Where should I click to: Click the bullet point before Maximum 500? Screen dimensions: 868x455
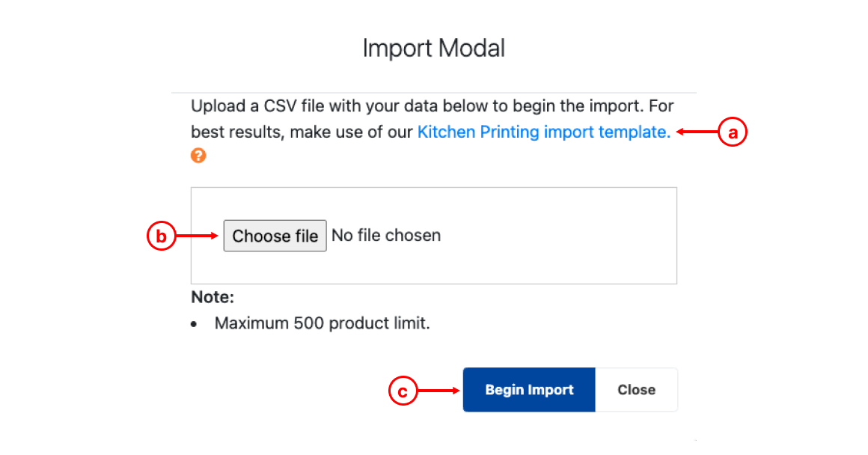(194, 324)
